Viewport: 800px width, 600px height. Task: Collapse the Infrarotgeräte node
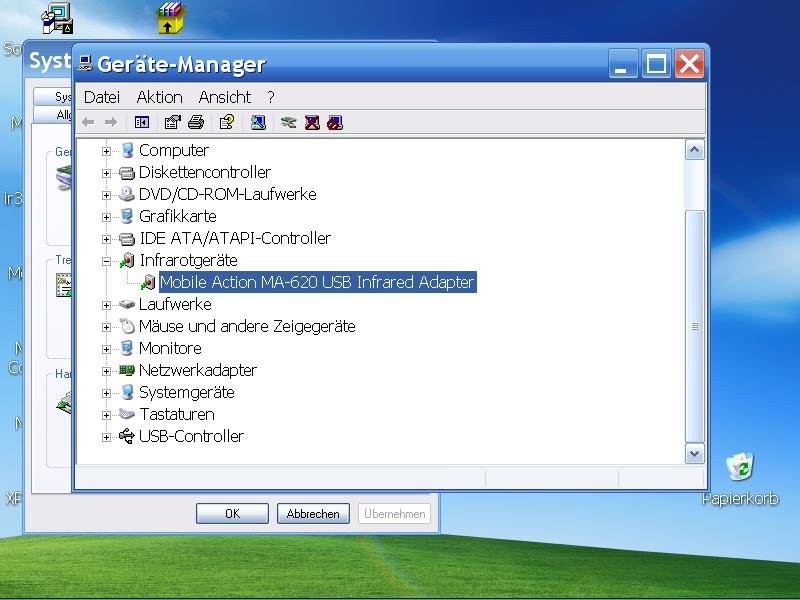pyautogui.click(x=106, y=261)
